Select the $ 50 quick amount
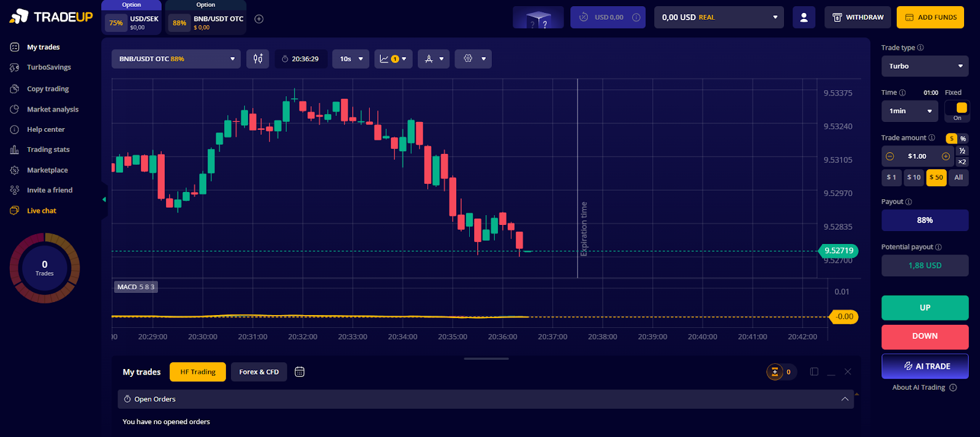The width and height of the screenshot is (980, 437). tap(937, 177)
